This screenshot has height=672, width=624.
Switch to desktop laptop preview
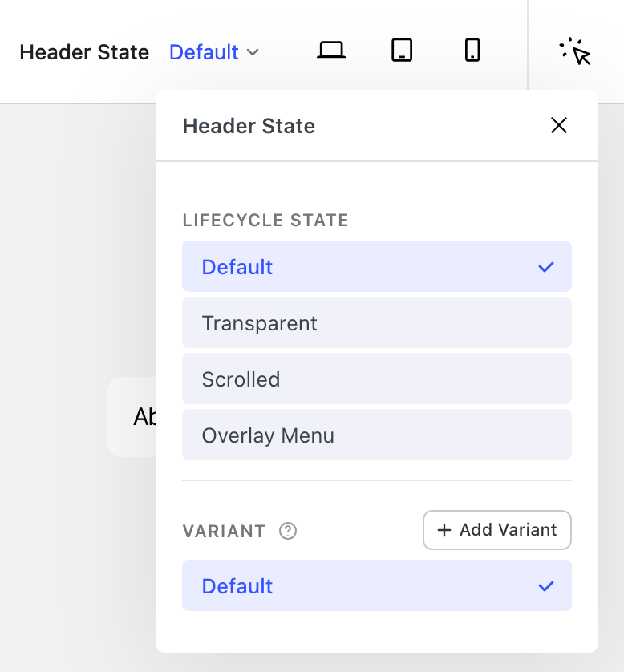(x=331, y=51)
